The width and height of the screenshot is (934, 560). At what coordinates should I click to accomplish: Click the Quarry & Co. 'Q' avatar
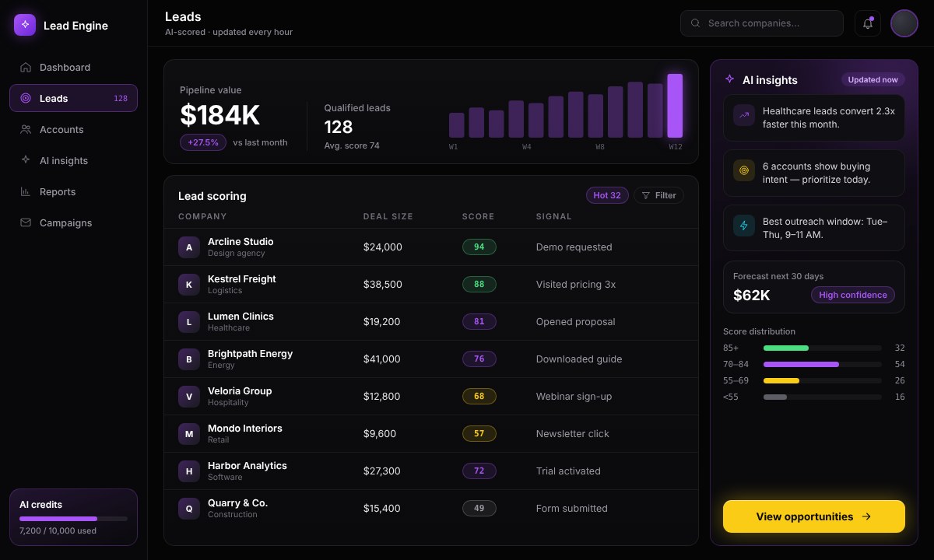coord(189,509)
